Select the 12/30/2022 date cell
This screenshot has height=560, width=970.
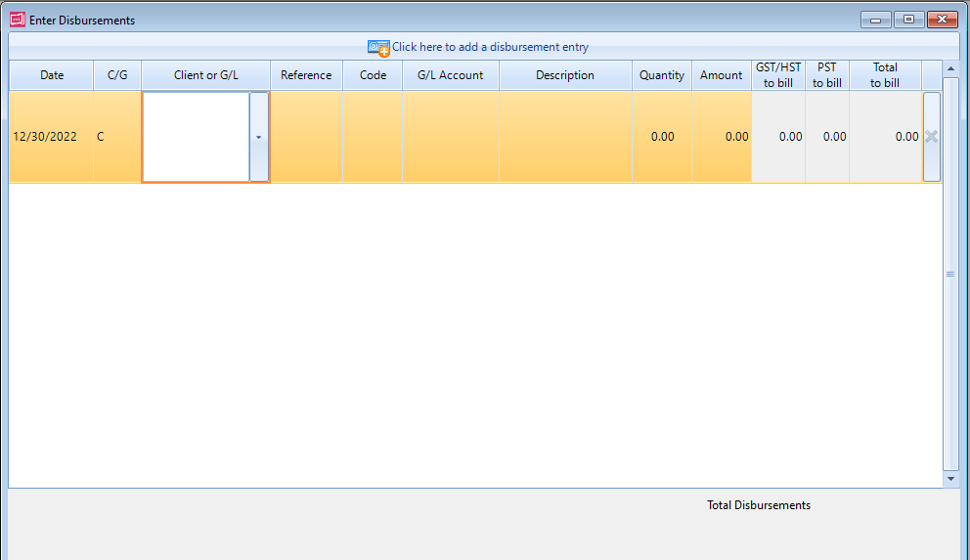(x=52, y=137)
